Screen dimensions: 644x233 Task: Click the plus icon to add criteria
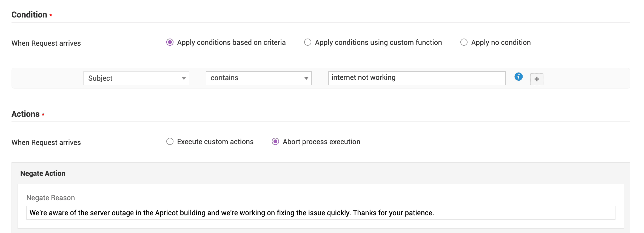tap(537, 79)
